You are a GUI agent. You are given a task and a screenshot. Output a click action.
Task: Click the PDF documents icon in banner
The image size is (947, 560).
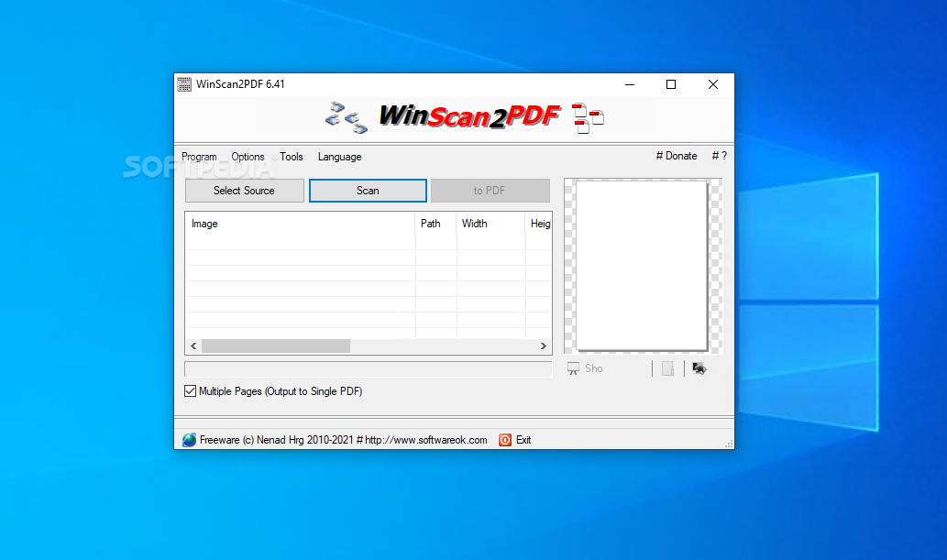[588, 118]
